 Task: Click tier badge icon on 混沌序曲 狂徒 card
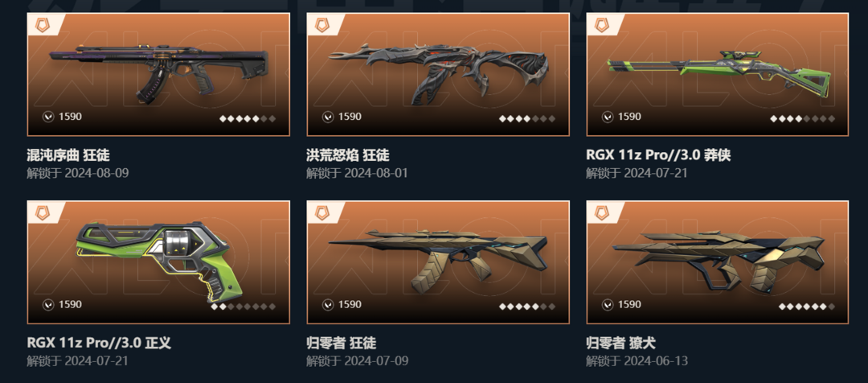tap(42, 25)
